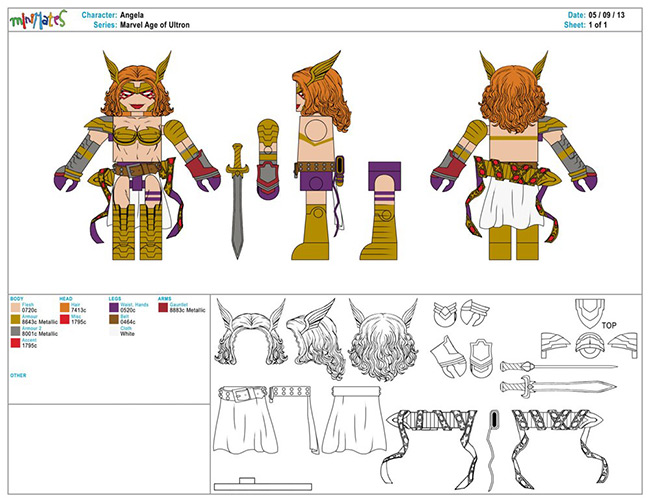Select the purple Waist, Hands swatch

point(114,308)
